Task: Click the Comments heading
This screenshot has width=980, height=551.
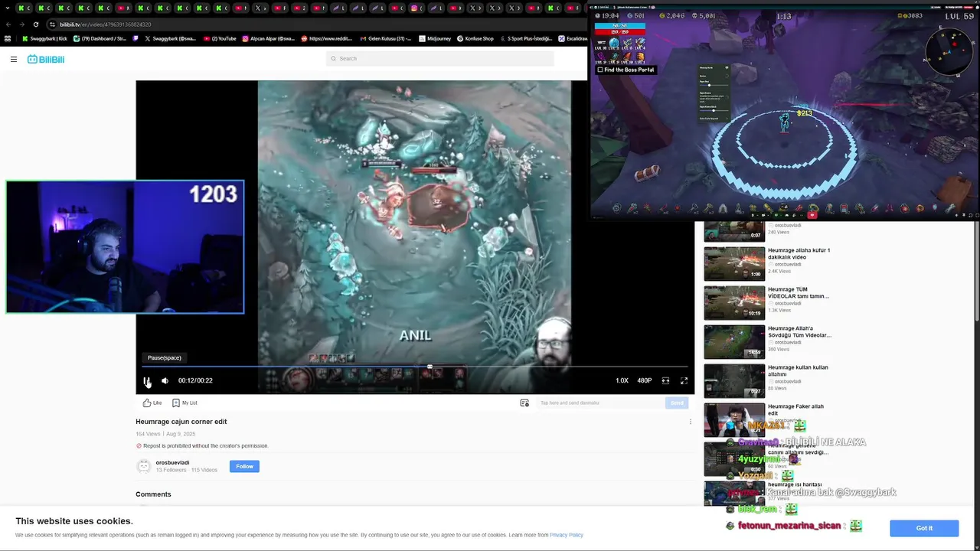Action: (153, 494)
